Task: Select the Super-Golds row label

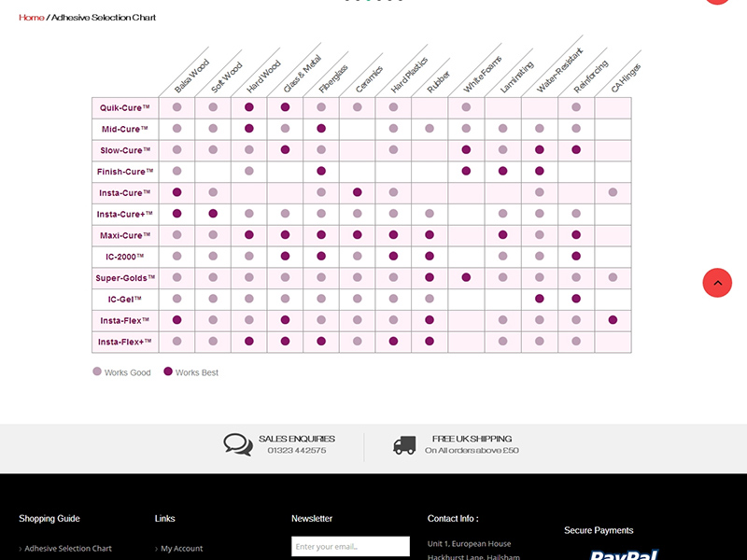Action: tap(125, 278)
